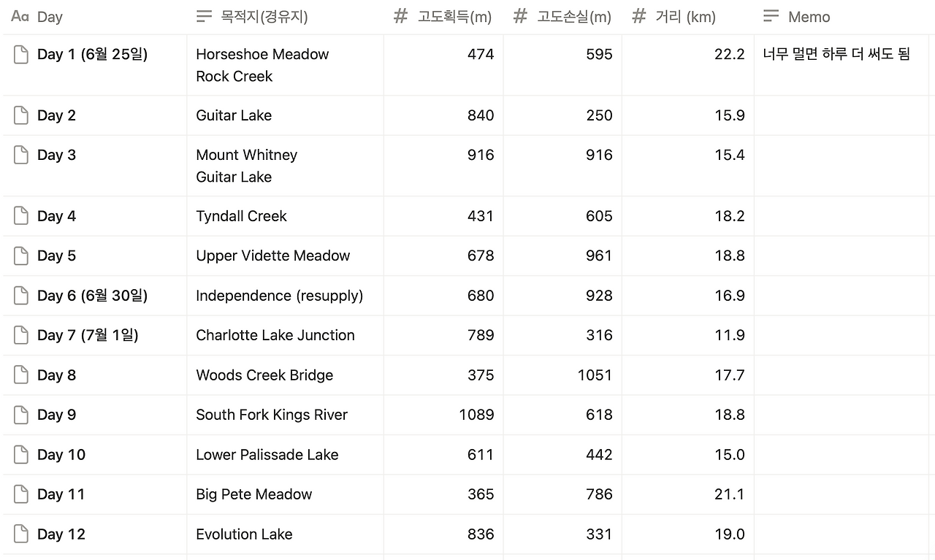Click the page icon next to Day 5

tap(21, 256)
